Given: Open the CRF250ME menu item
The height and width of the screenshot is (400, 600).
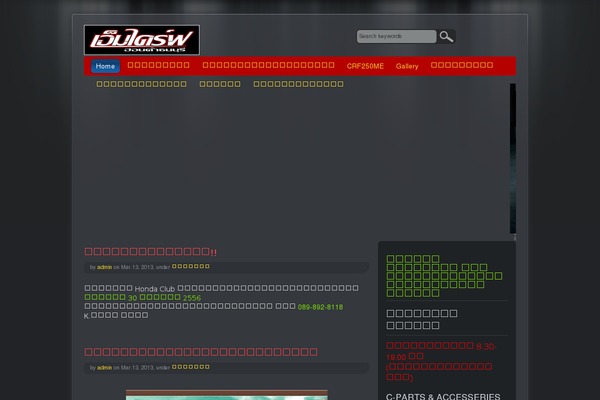Looking at the screenshot, I should pyautogui.click(x=365, y=66).
